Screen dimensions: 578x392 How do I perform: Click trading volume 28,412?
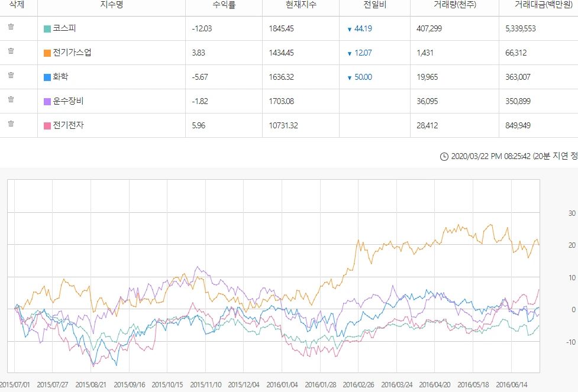click(x=427, y=126)
